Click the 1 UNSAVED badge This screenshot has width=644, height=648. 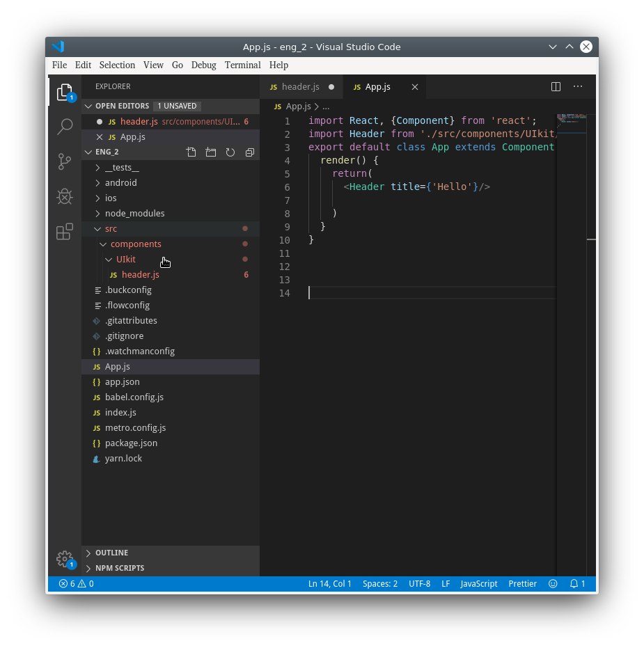tap(177, 106)
